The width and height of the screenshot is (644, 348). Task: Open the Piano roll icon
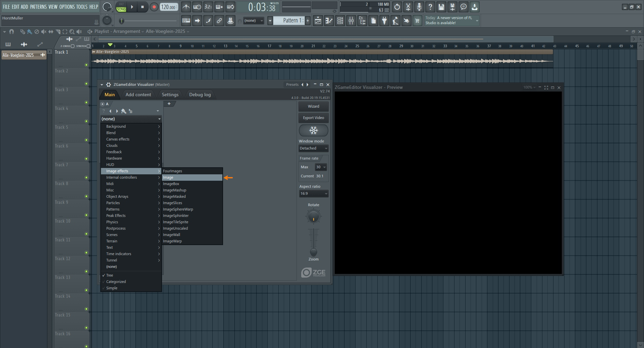[x=329, y=21]
